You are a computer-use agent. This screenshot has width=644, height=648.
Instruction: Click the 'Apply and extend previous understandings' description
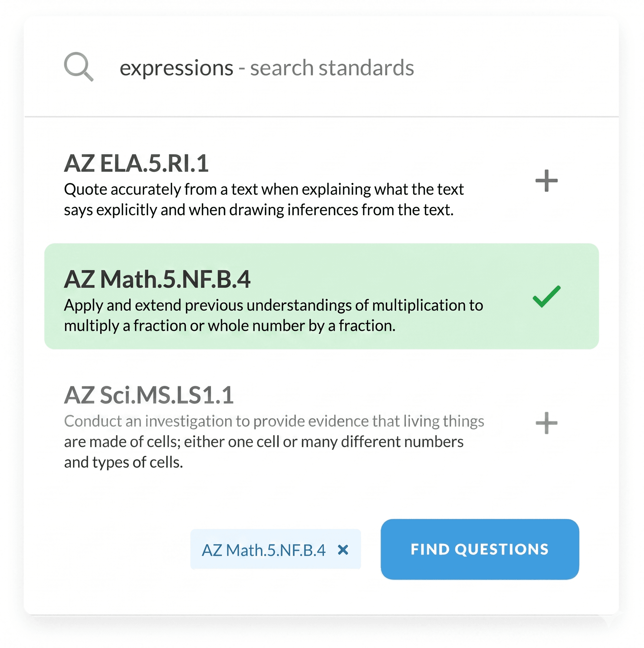click(274, 315)
